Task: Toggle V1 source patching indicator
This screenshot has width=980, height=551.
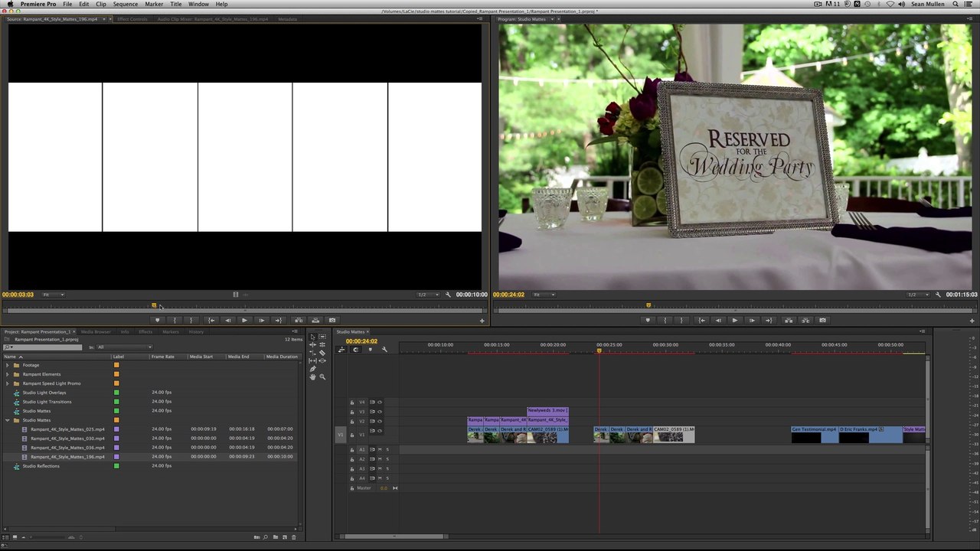Action: pyautogui.click(x=341, y=435)
